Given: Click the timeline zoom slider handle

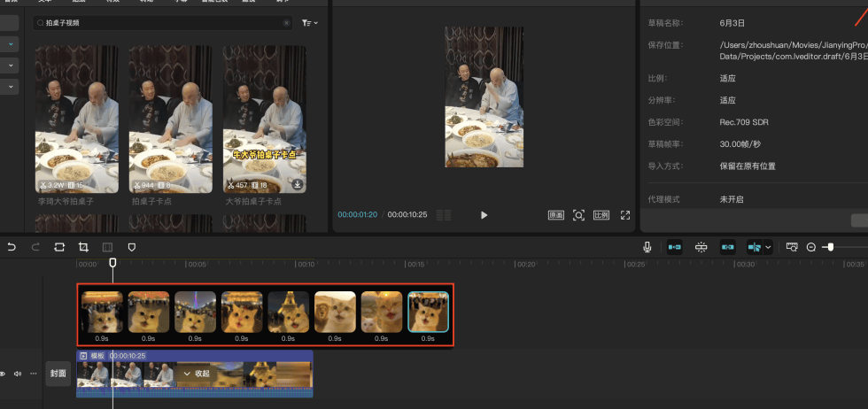Looking at the screenshot, I should click(x=829, y=247).
